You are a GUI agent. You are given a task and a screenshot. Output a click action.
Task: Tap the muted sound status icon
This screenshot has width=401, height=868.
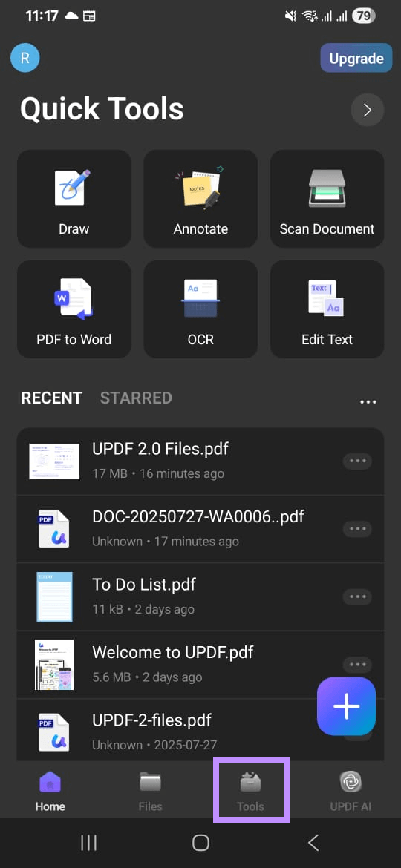pyautogui.click(x=290, y=16)
